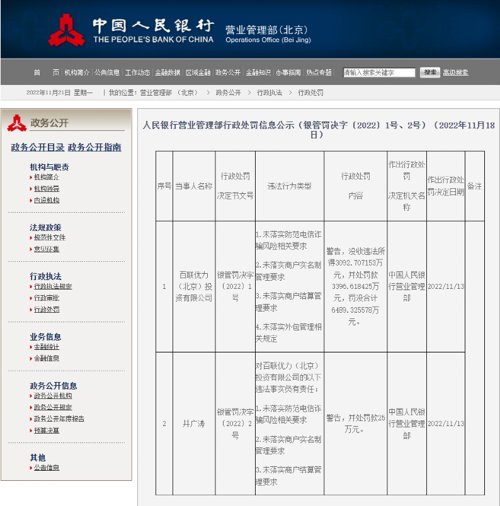
Task: Open the 预算决算 sidebar link
Action: [47, 430]
